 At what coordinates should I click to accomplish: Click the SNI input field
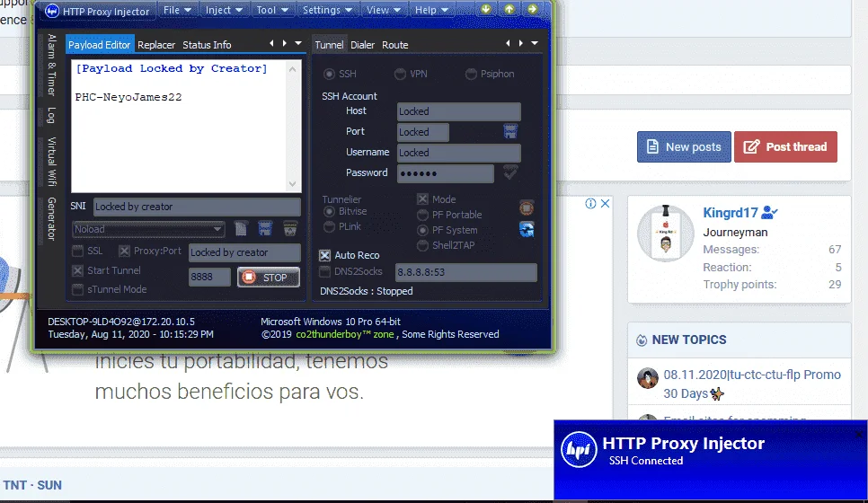197,207
